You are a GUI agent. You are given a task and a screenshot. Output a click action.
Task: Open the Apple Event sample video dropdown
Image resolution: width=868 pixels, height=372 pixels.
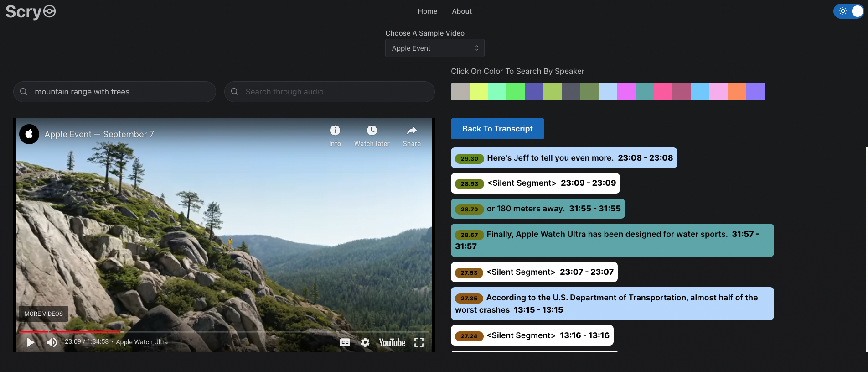coord(434,48)
